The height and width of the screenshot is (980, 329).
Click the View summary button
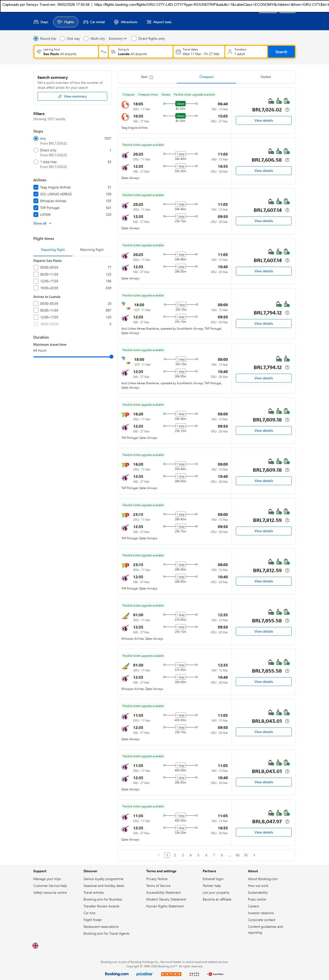click(x=72, y=96)
